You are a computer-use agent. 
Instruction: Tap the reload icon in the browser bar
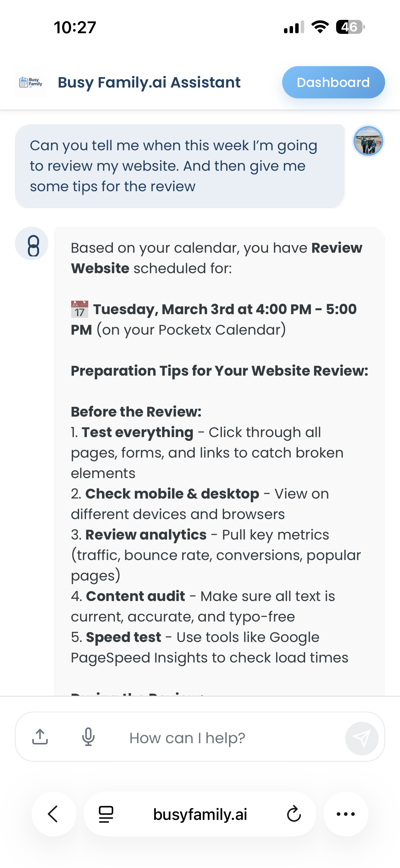294,814
